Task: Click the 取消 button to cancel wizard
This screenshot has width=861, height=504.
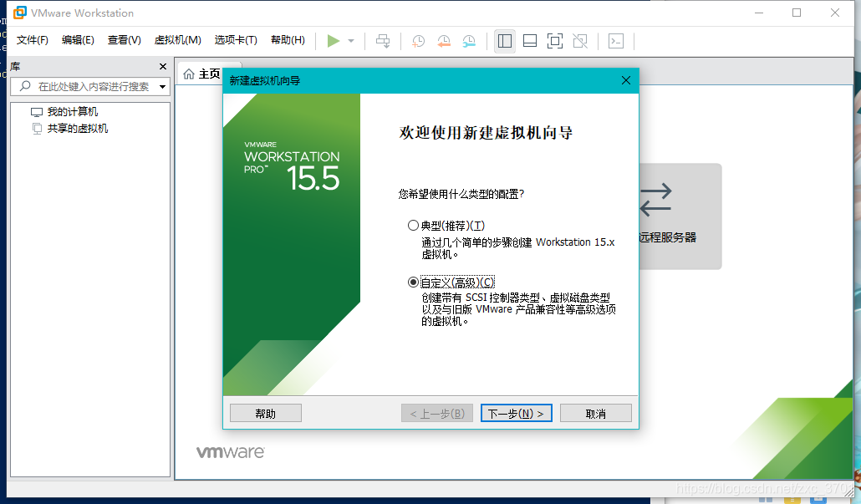Action: 595,412
